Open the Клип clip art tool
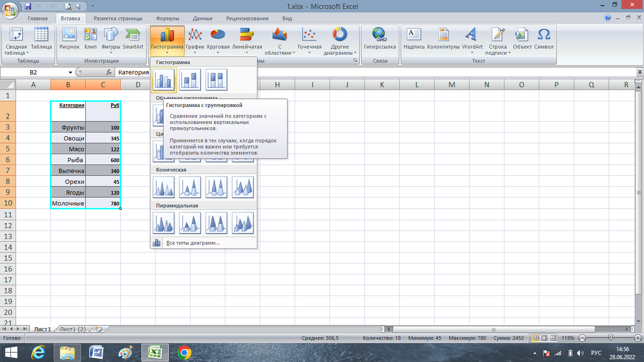 pos(90,39)
